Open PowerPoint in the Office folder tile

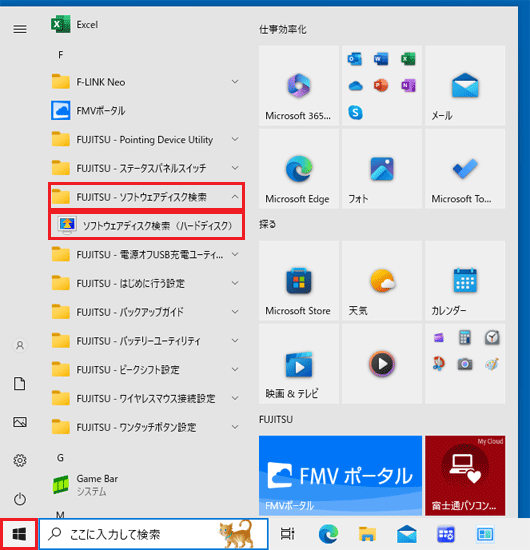[381, 86]
